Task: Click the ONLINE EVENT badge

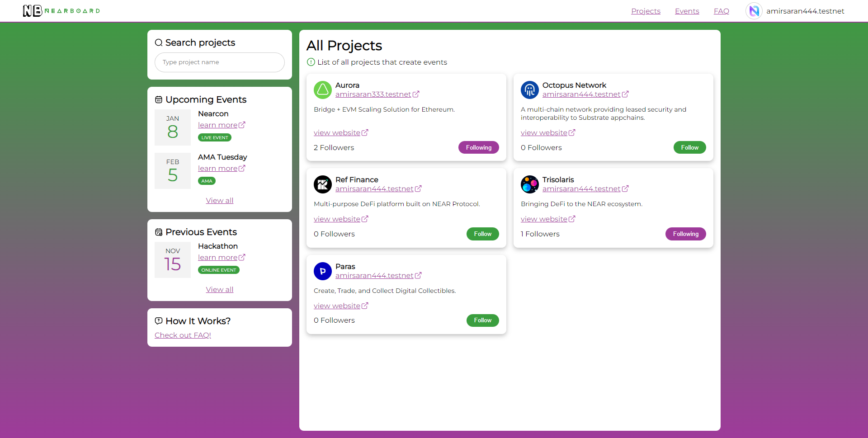Action: [x=219, y=270]
